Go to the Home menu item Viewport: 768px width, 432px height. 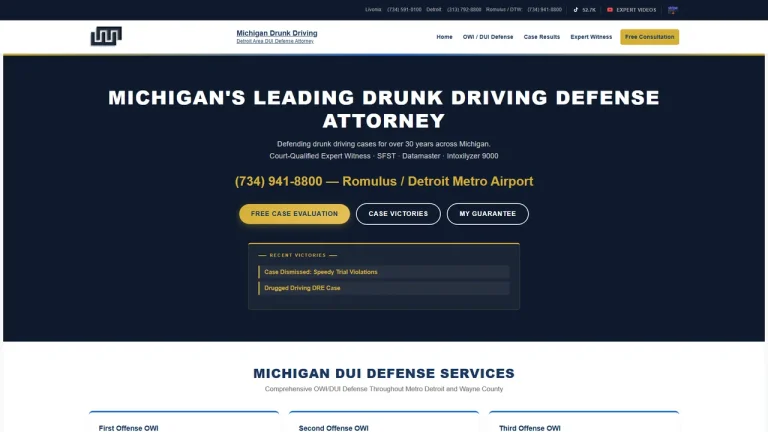[444, 37]
